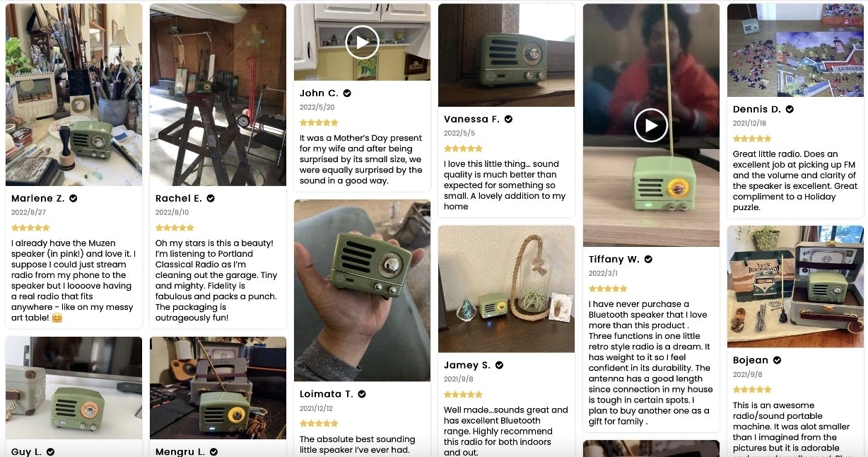This screenshot has width=868, height=457.
Task: Open Jamey S.'s terrarium shelf photo
Action: click(x=506, y=289)
